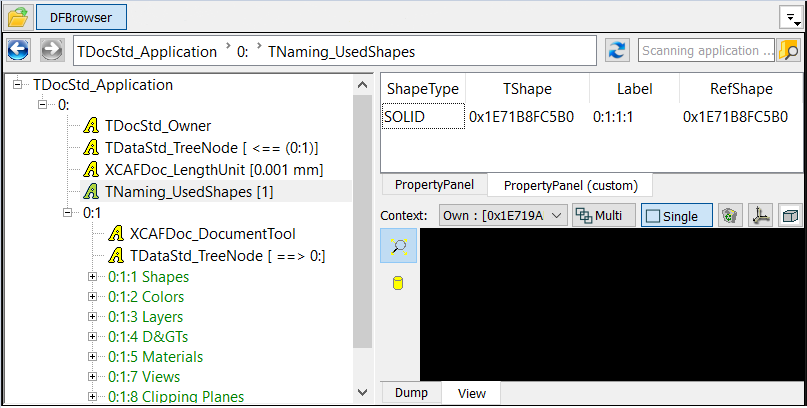Click the recycle bin clear view icon
The image size is (807, 408).
point(729,215)
